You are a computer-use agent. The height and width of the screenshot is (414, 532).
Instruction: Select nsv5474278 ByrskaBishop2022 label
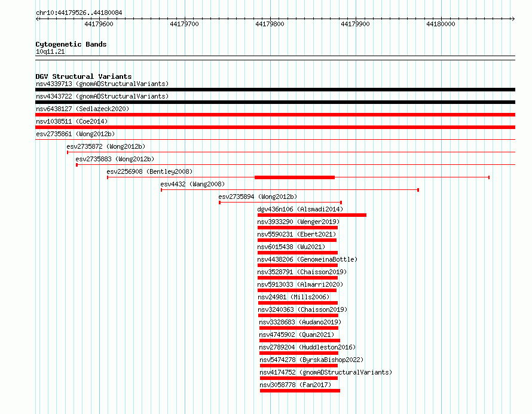pos(311,360)
